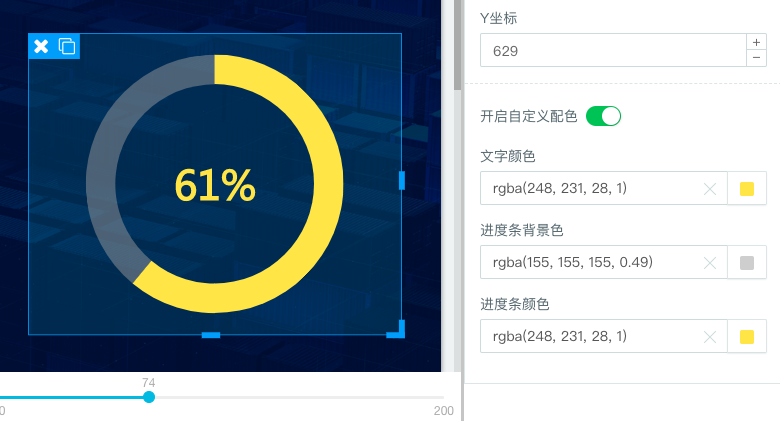Click the 200 maximum label of zoom slider
Image resolution: width=780 pixels, height=421 pixels.
point(443,411)
